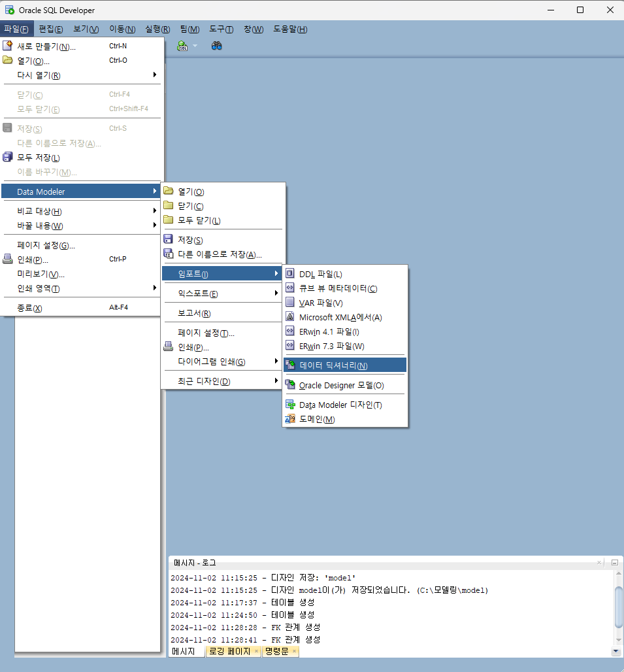Expand the 익스포트(E) submenu

(x=222, y=293)
